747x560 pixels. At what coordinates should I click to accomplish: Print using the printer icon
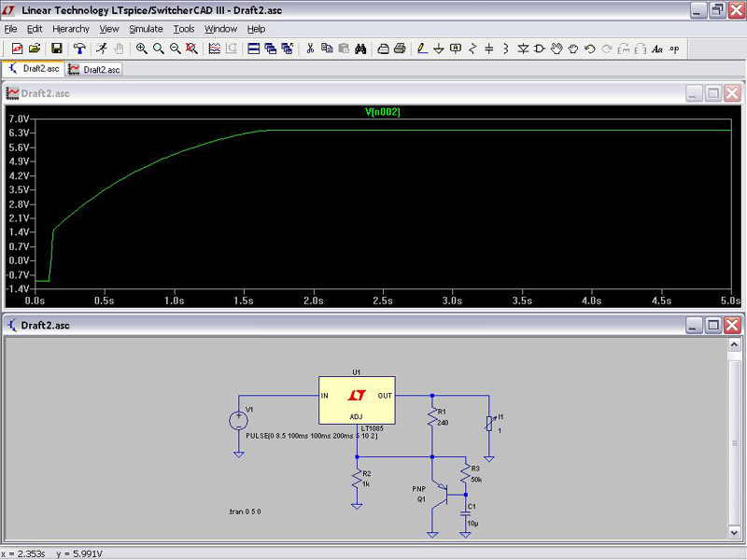(x=401, y=49)
